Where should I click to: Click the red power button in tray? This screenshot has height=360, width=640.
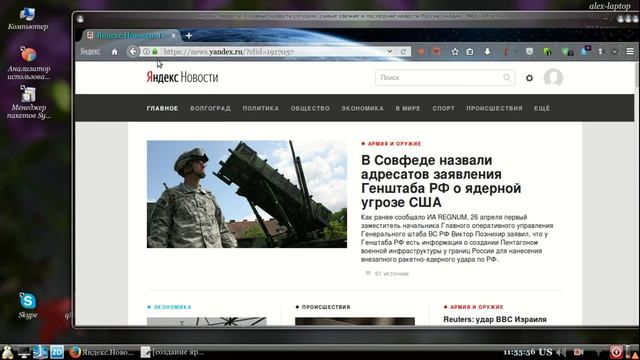[616, 352]
